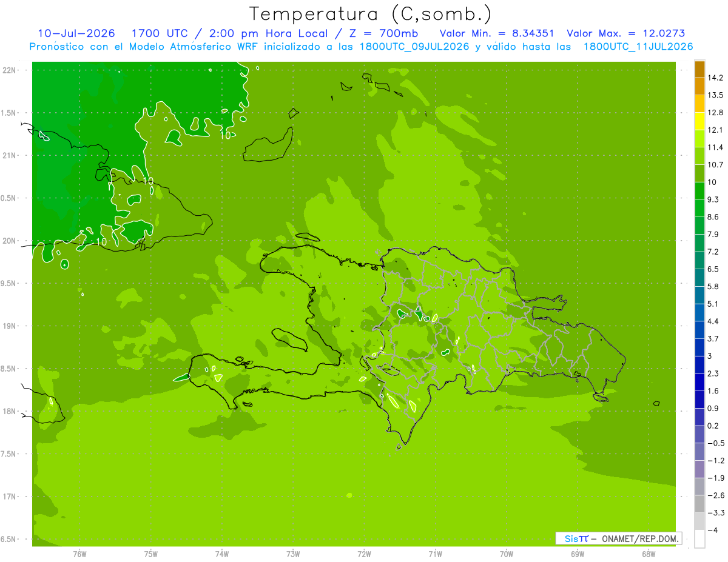The width and height of the screenshot is (728, 562).
Task: Click the longitude label '72W'
Action: [364, 554]
